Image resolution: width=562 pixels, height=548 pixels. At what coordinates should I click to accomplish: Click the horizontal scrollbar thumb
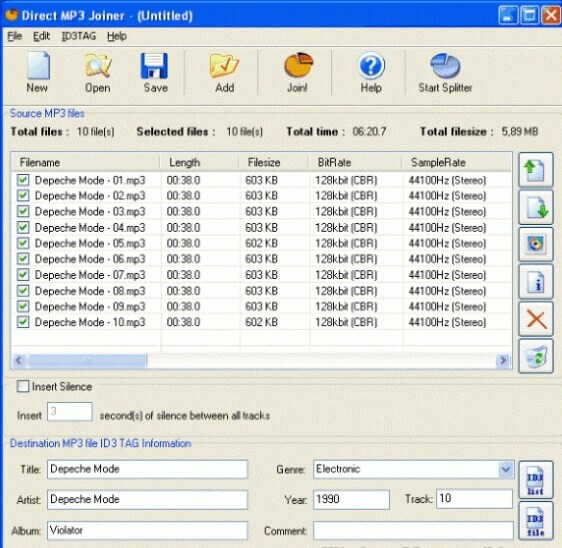pos(87,360)
